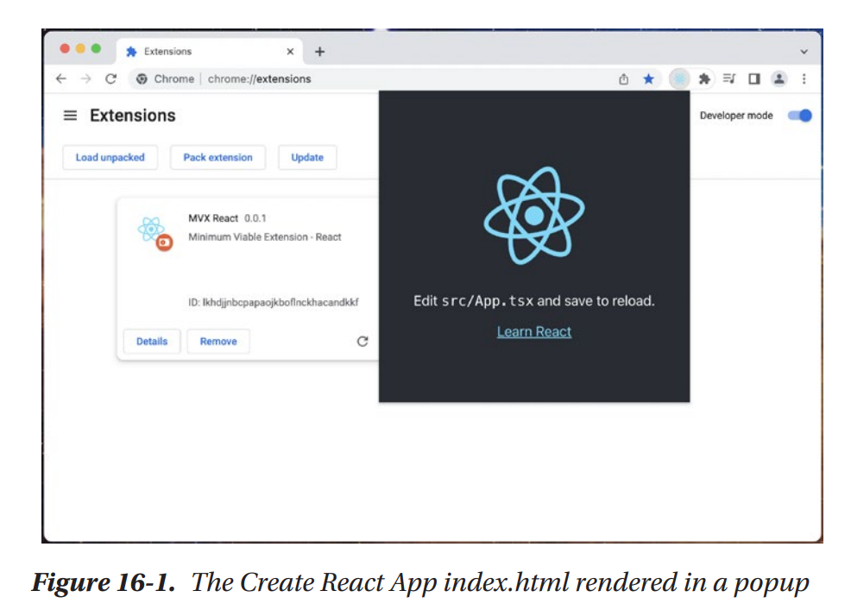Select the Extensions browser tab
Viewport: 851px width, 616px height.
point(199,52)
